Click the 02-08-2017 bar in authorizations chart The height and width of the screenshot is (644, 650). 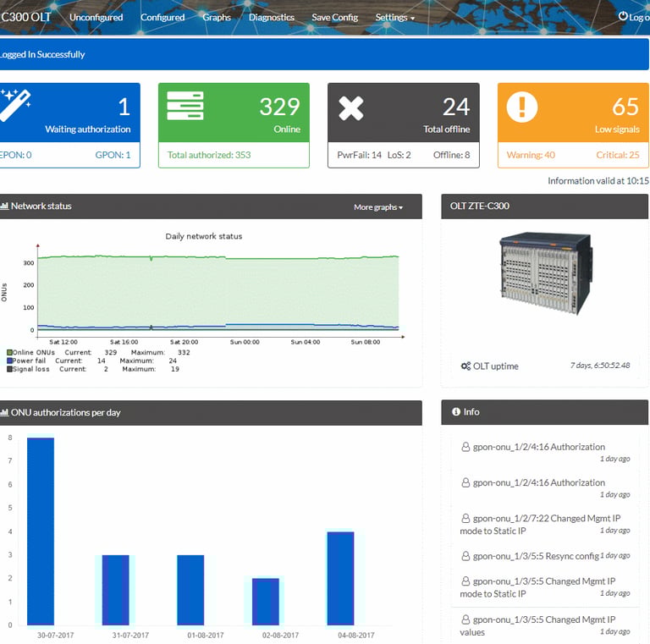266,602
